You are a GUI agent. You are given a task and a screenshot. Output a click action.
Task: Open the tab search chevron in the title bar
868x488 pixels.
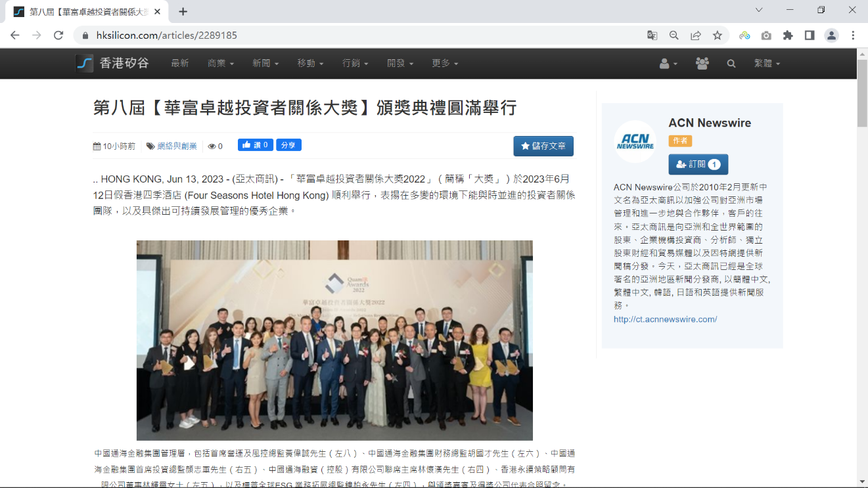point(759,11)
